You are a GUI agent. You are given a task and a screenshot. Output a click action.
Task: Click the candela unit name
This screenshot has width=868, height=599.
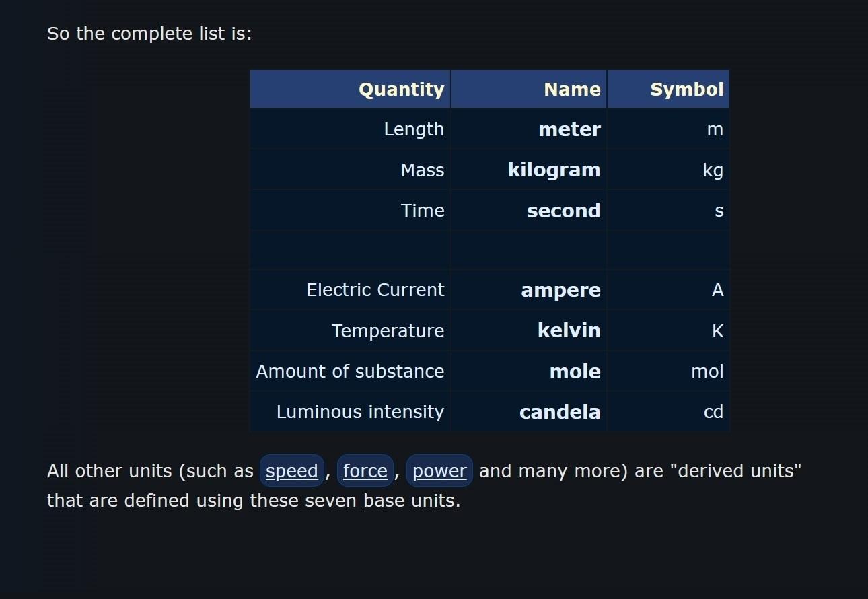(560, 412)
